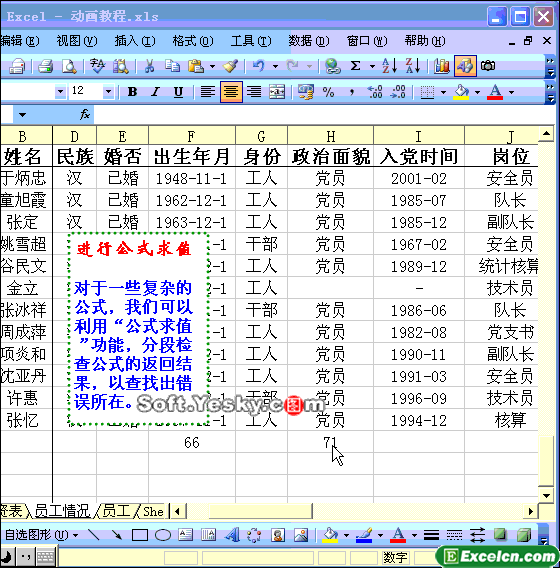This screenshot has height=568, width=560.
Task: Open the 插入(I) menu
Action: (x=135, y=41)
